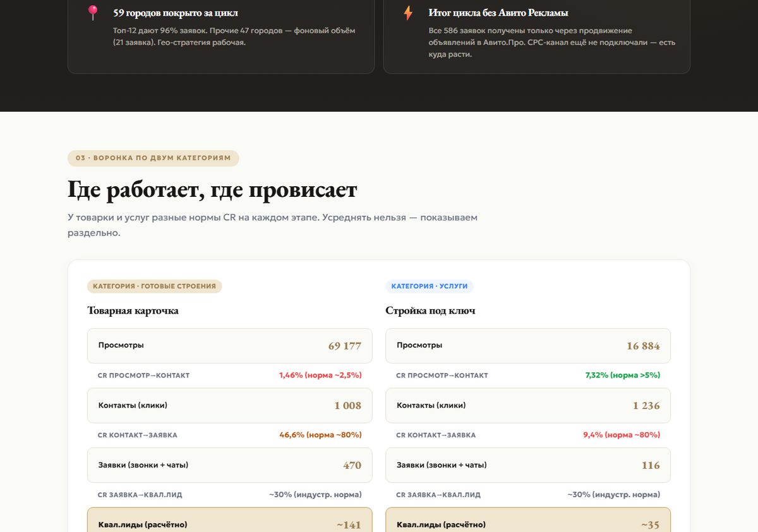Select the 'Стройка под ключ' title
This screenshot has width=758, height=532.
[430, 310]
